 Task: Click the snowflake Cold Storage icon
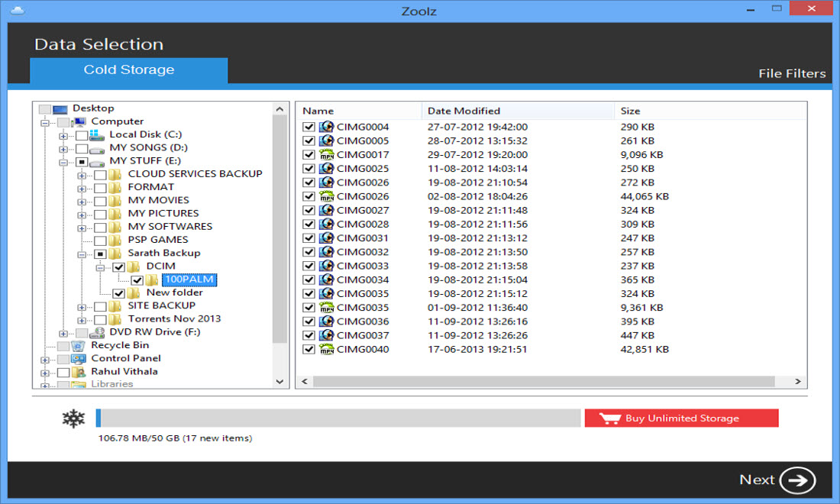coord(73,418)
